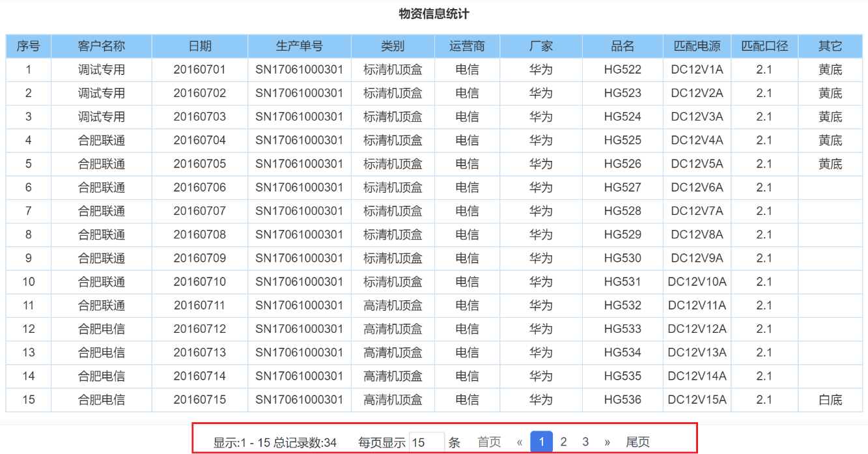This screenshot has width=868, height=454.
Task: Select the date cell 20160708
Action: pos(200,234)
